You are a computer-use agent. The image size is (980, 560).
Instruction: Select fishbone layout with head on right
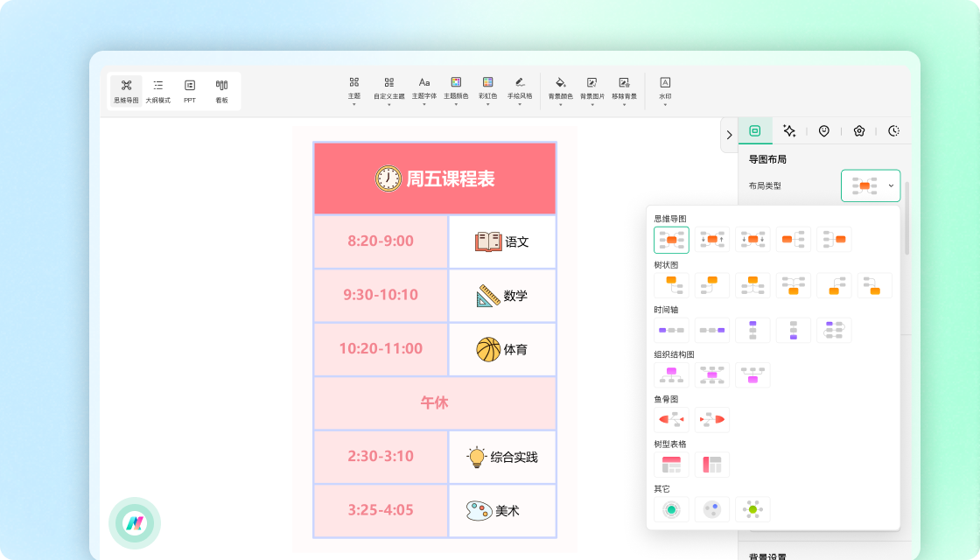(x=712, y=419)
